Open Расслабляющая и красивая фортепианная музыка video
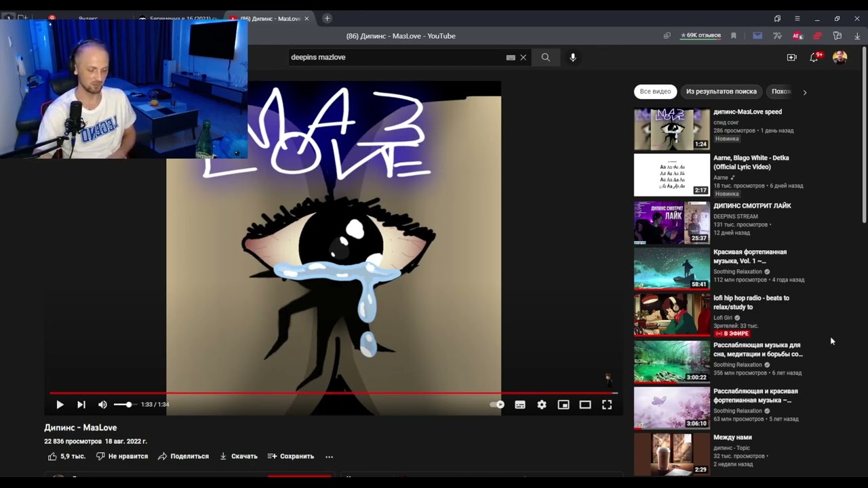The image size is (868, 488). [x=755, y=396]
